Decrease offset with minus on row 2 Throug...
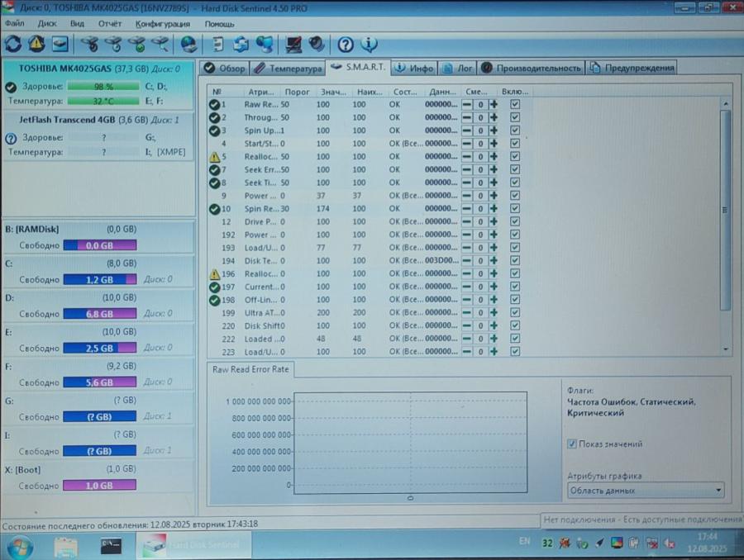Image resolution: width=744 pixels, height=560 pixels. coord(467,117)
